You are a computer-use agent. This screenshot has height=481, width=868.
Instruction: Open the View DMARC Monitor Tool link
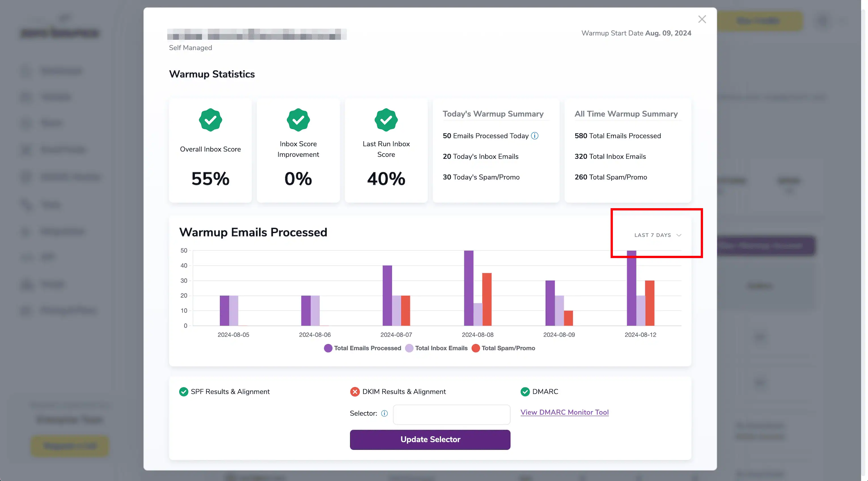click(564, 412)
